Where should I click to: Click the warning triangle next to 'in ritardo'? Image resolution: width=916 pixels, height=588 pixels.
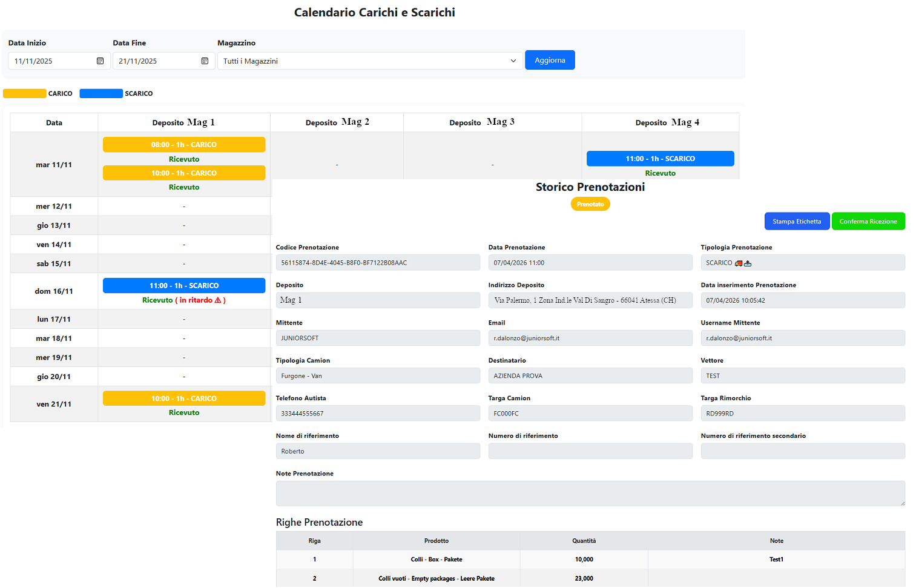point(218,300)
